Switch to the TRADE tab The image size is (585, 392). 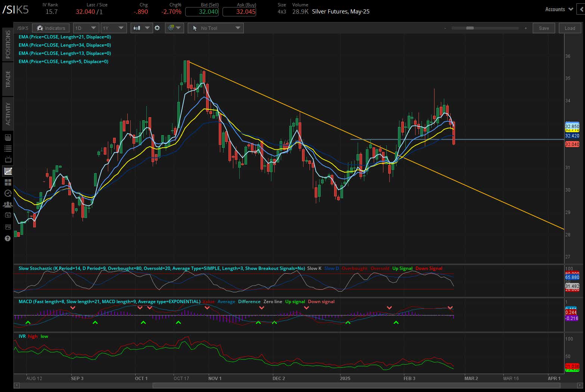click(x=7, y=78)
